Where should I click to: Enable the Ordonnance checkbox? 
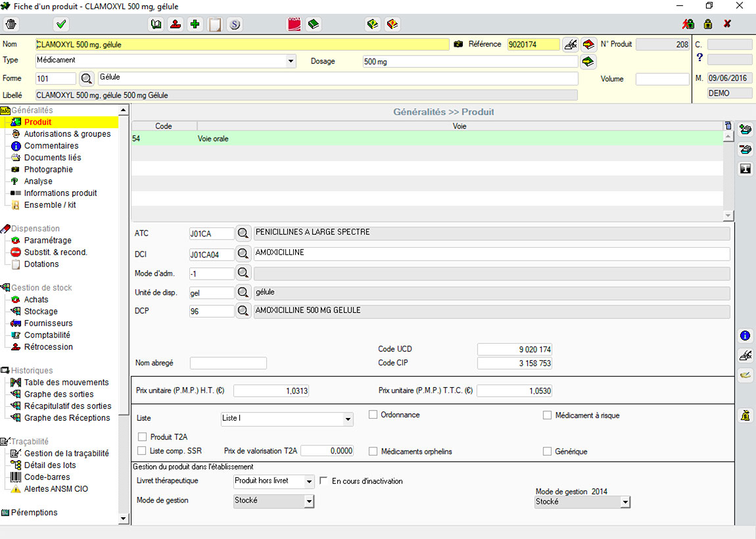pos(373,415)
